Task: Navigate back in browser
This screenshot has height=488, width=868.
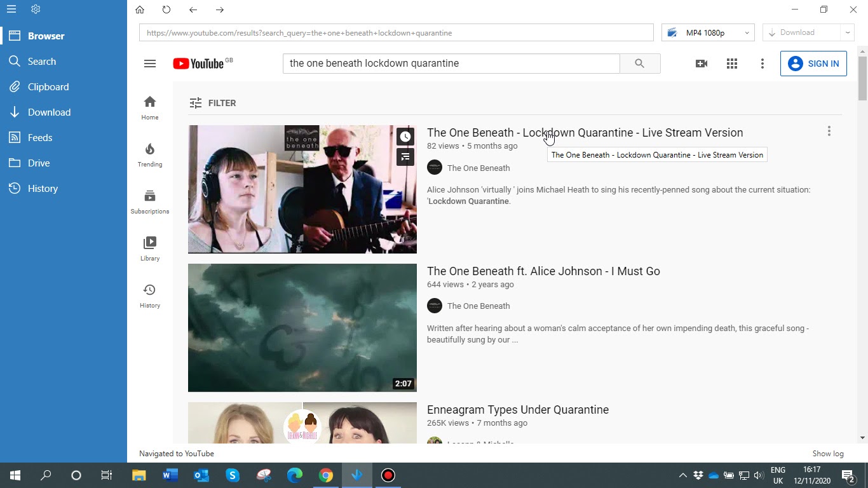Action: pos(193,10)
